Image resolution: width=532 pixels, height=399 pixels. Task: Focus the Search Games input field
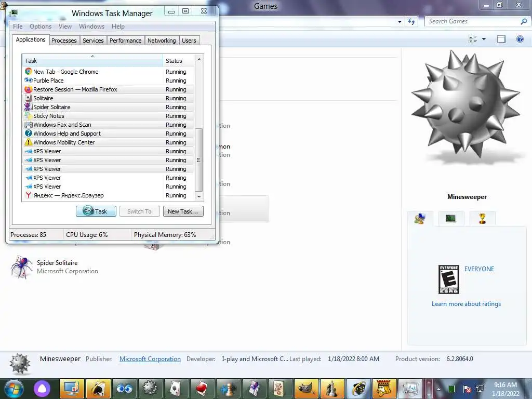point(473,21)
